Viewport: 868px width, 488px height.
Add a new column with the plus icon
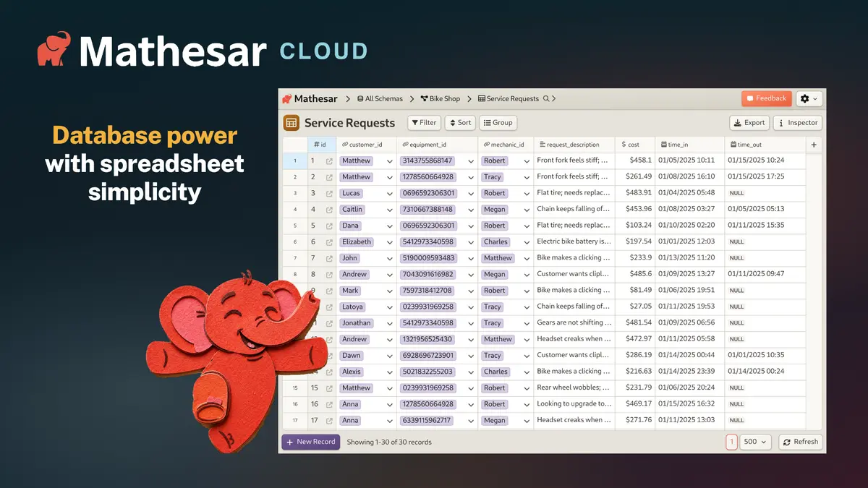click(x=814, y=145)
